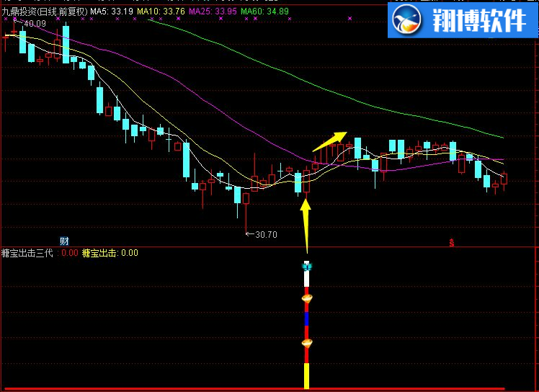Screen dimensions: 539x392
Task: Click the yellow bottom segment of the signal bar
Action: click(307, 376)
